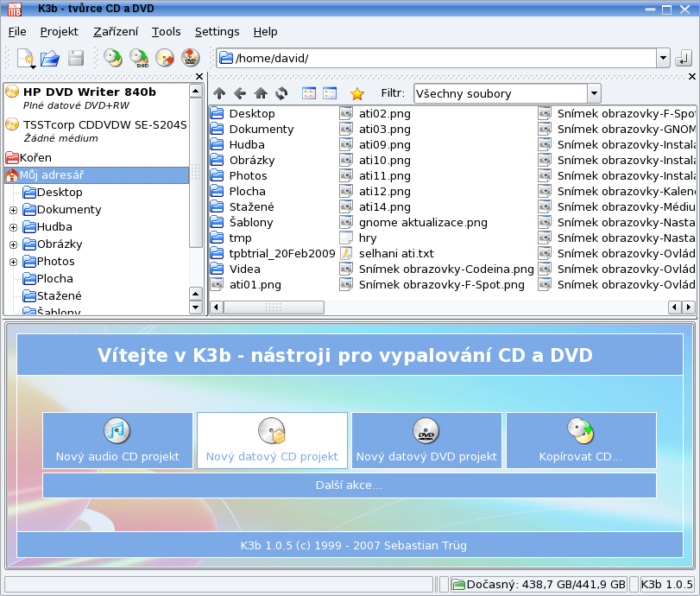Click the /home/david/ path field
The height and width of the screenshot is (596, 700).
tap(437, 58)
